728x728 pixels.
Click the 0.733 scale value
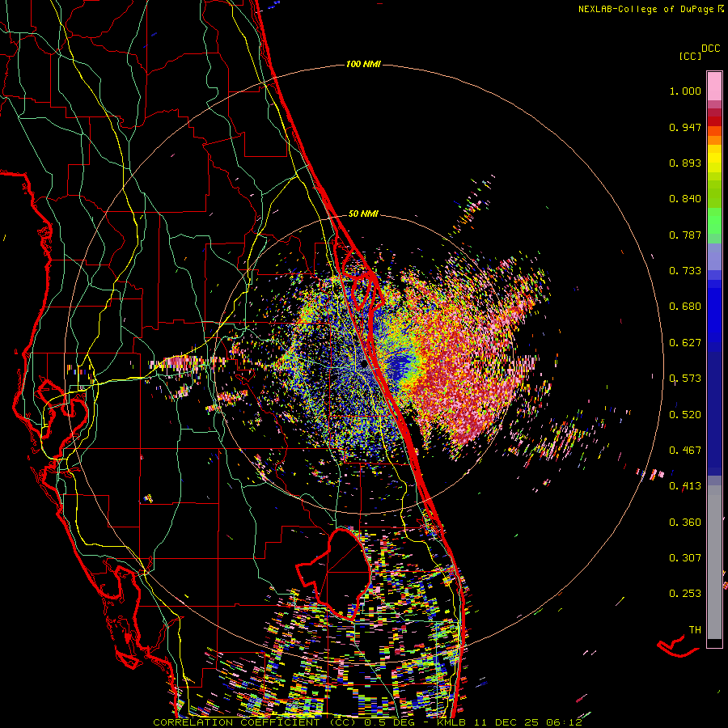coord(685,271)
